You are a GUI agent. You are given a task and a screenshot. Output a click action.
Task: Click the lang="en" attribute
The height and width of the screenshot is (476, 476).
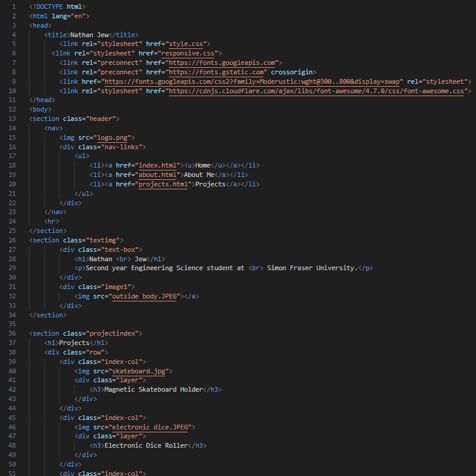coord(68,16)
